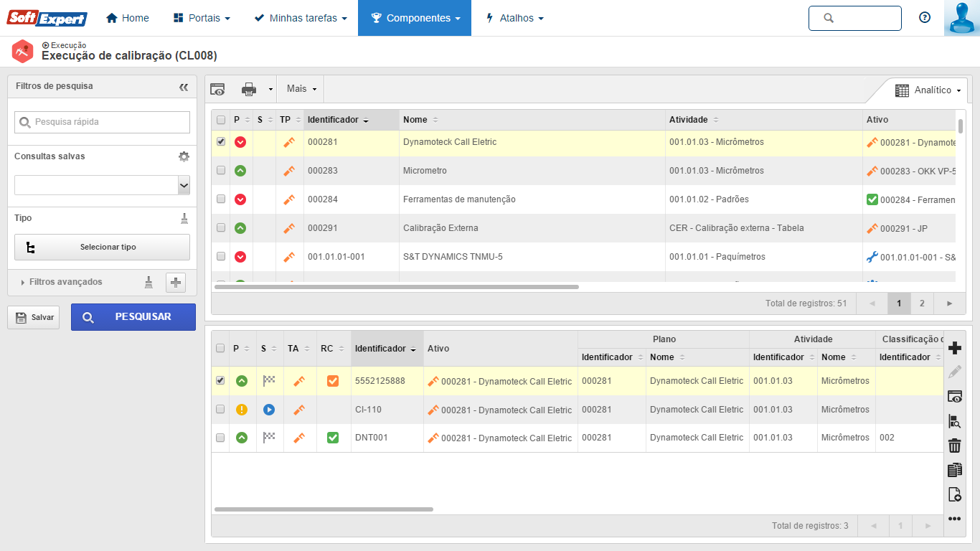Open the print icon in top toolbar
The width and height of the screenshot is (980, 551).
coord(249,89)
